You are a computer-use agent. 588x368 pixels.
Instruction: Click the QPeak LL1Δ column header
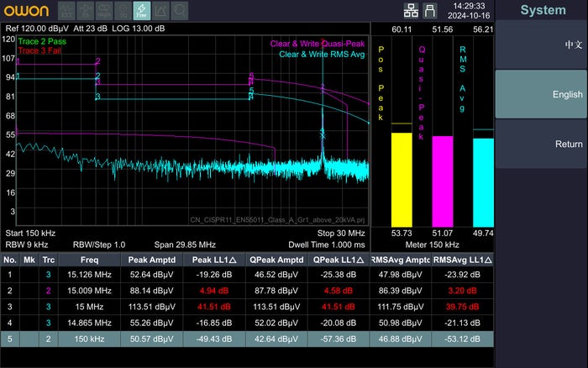[339, 260]
